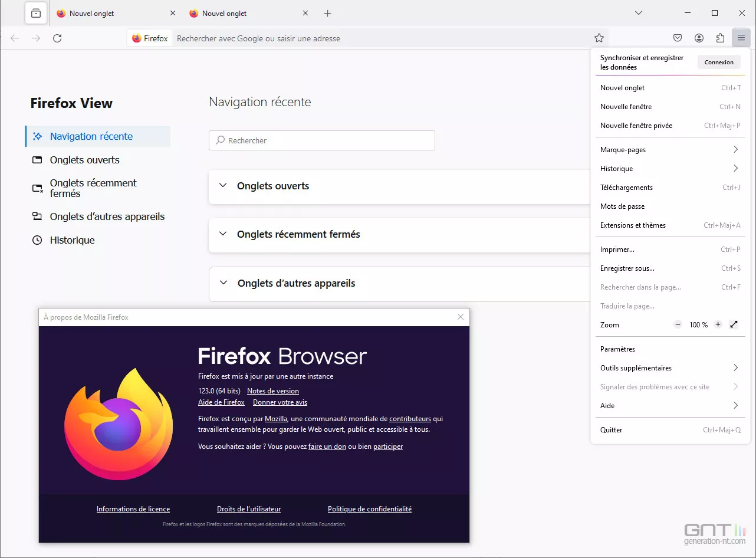Viewport: 756px width, 558px height.
Task: Follow the Mozilla link in the dialog
Action: [x=276, y=419]
